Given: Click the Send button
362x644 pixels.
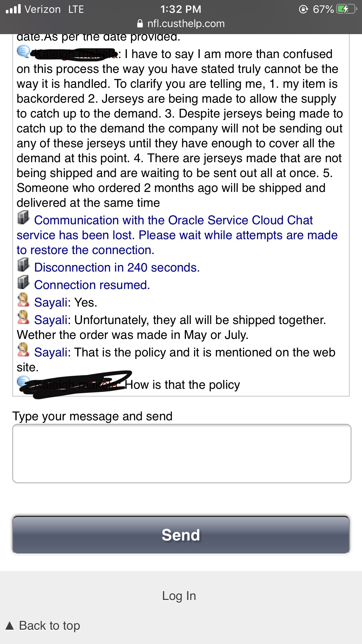Looking at the screenshot, I should (181, 535).
